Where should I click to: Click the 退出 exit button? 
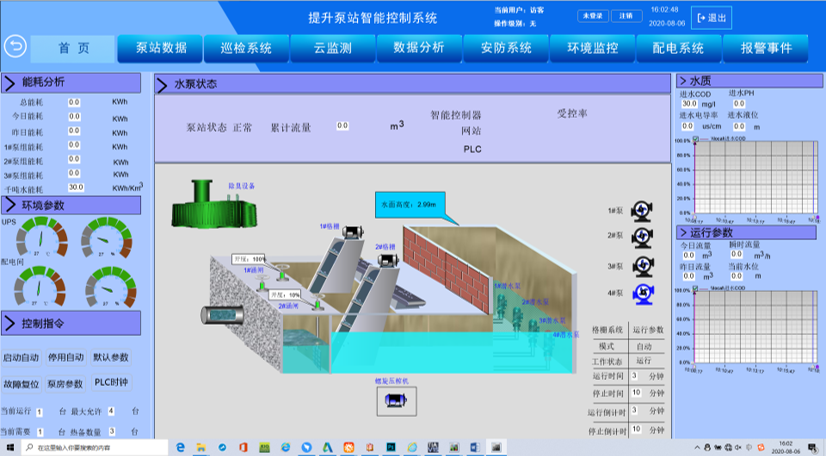[x=713, y=18]
